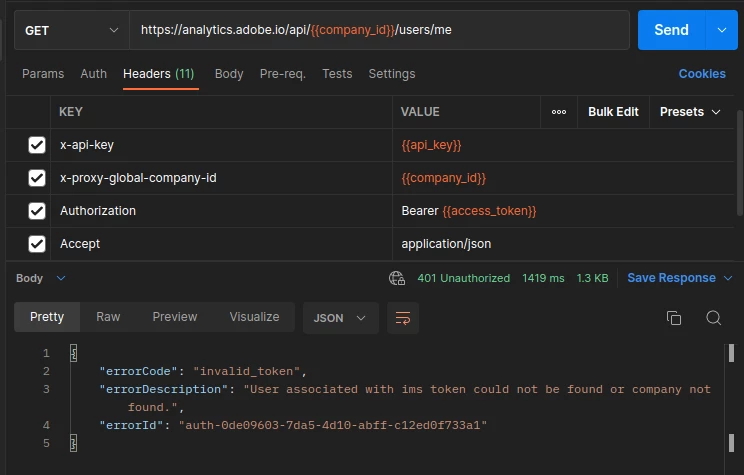Image resolution: width=744 pixels, height=475 pixels.
Task: Disable the Accept header checkbox
Action: click(x=37, y=244)
